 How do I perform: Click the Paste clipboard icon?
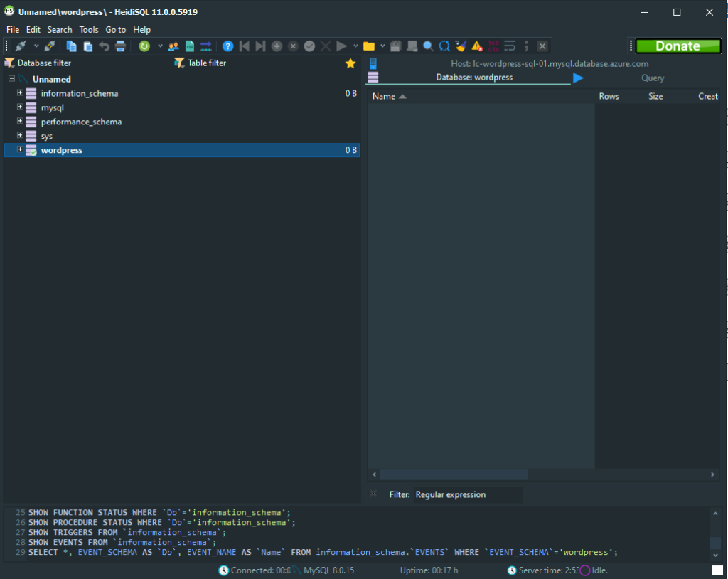tap(87, 46)
